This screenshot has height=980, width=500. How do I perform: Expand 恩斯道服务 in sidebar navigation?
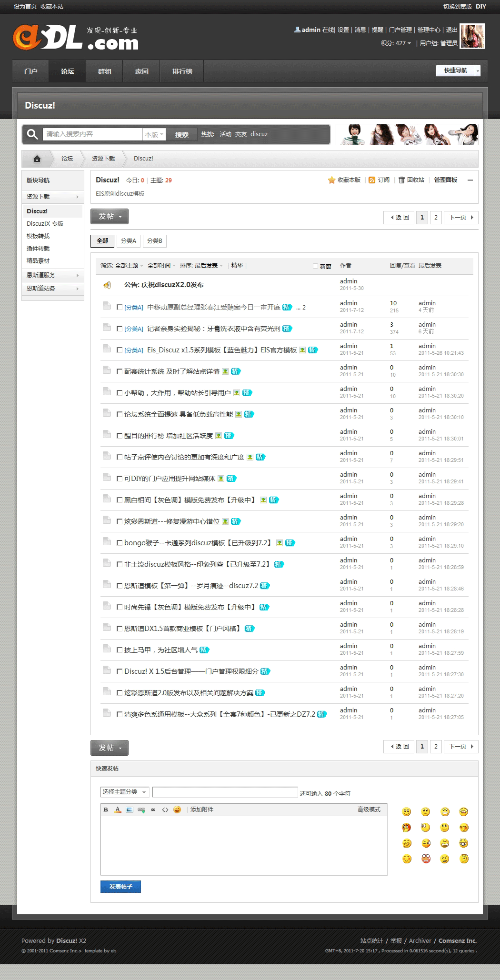pos(52,275)
